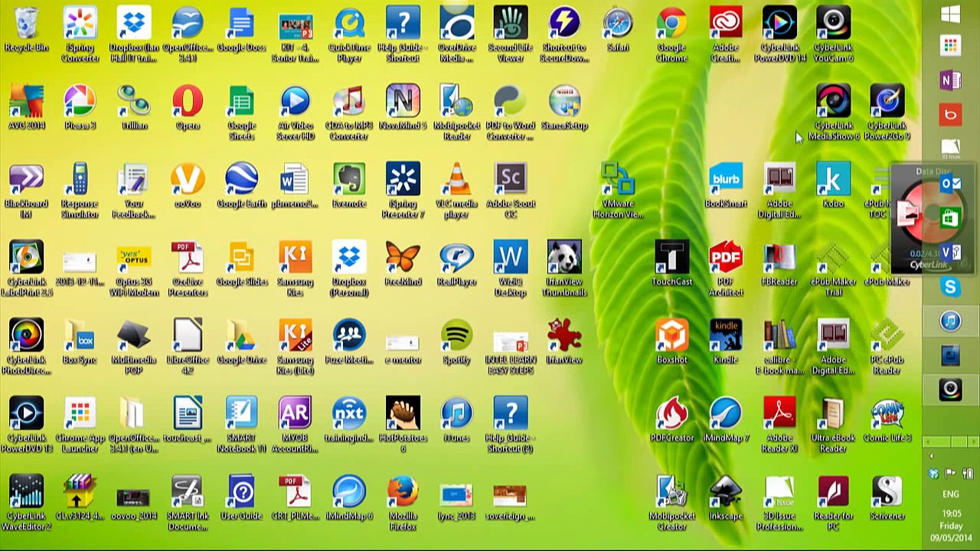Image resolution: width=980 pixels, height=551 pixels.
Task: Launch PDFCreator from the desktop
Action: (671, 413)
